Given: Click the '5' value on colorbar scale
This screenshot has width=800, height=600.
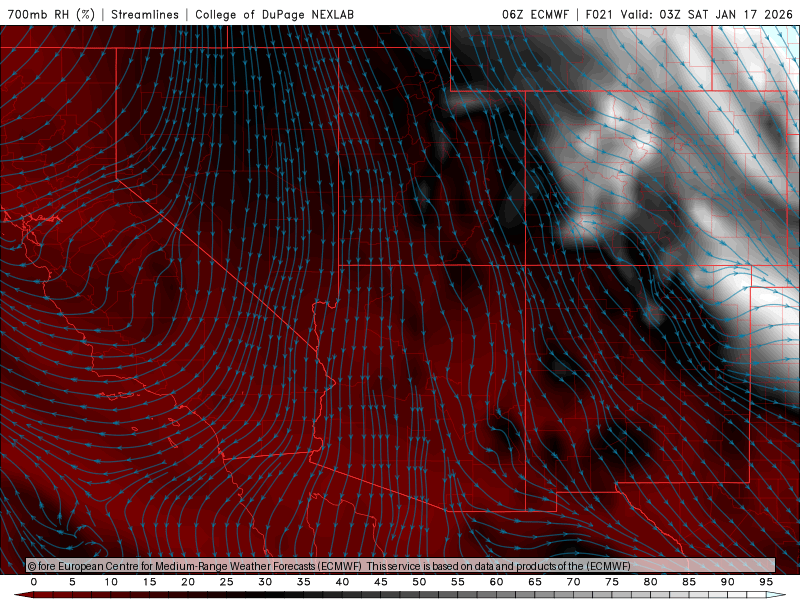Looking at the screenshot, I should click(x=72, y=582).
